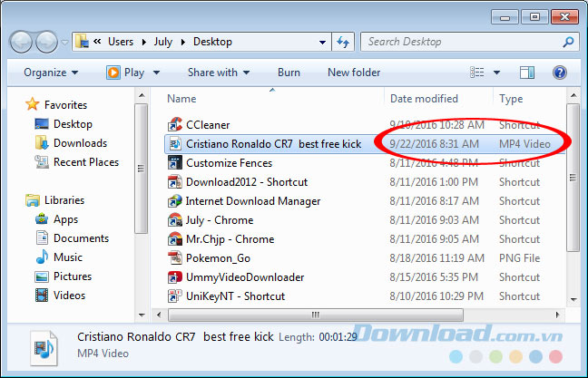Open the view options dropdown arrow
The width and height of the screenshot is (588, 378).
[496, 73]
